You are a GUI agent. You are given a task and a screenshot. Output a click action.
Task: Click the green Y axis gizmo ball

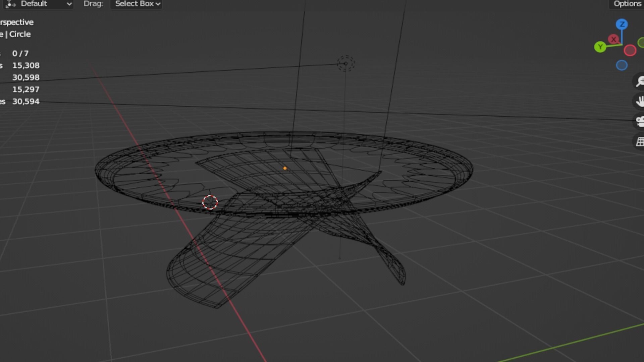pos(600,47)
